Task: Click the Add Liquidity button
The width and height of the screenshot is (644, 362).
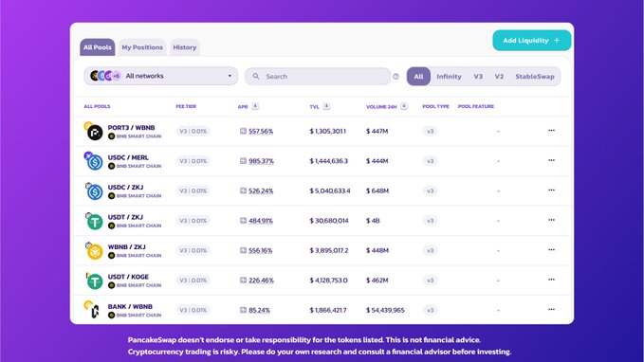Action: point(531,40)
